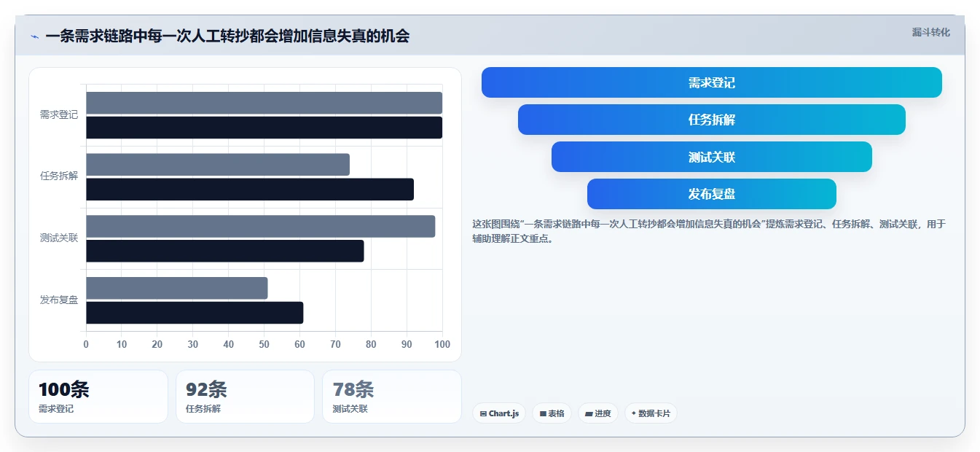Click the dark chart bar for 测试关联

[x=225, y=251]
